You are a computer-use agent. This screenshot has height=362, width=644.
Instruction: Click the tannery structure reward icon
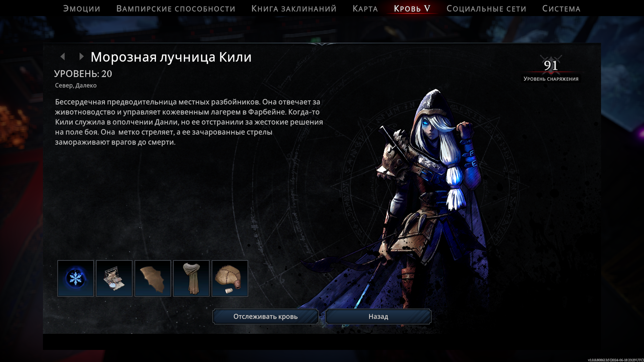pos(114,278)
